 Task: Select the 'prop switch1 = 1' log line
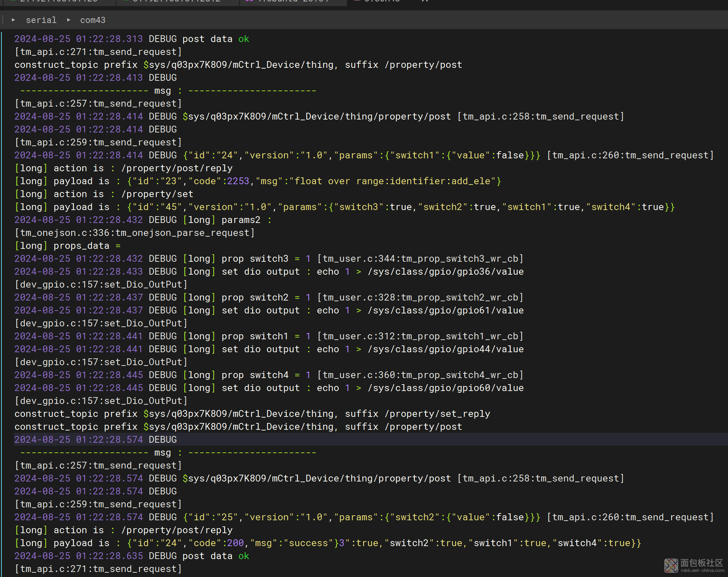click(269, 336)
